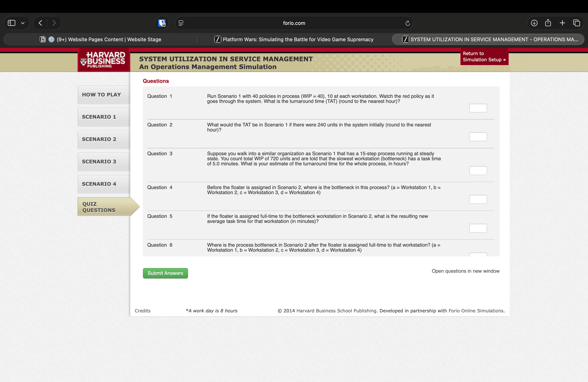The width and height of the screenshot is (588, 382).
Task: Select SCENARIO 4 in the sidebar
Action: coord(99,184)
